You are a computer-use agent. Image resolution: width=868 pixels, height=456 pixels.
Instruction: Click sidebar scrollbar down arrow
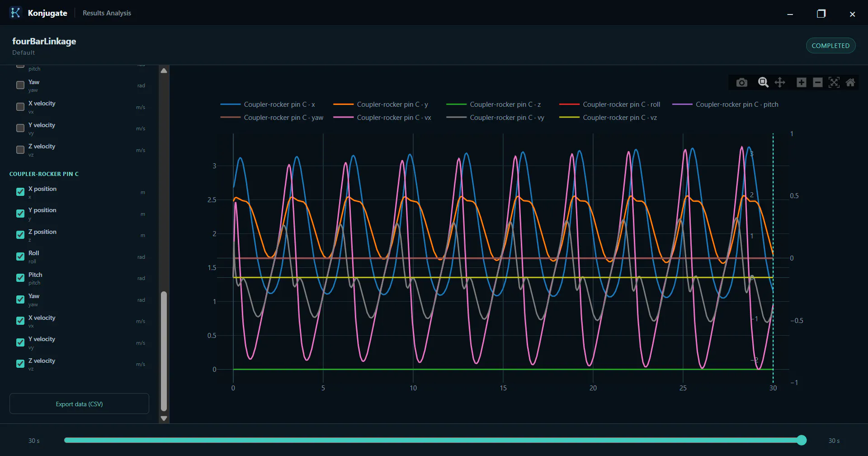point(164,418)
